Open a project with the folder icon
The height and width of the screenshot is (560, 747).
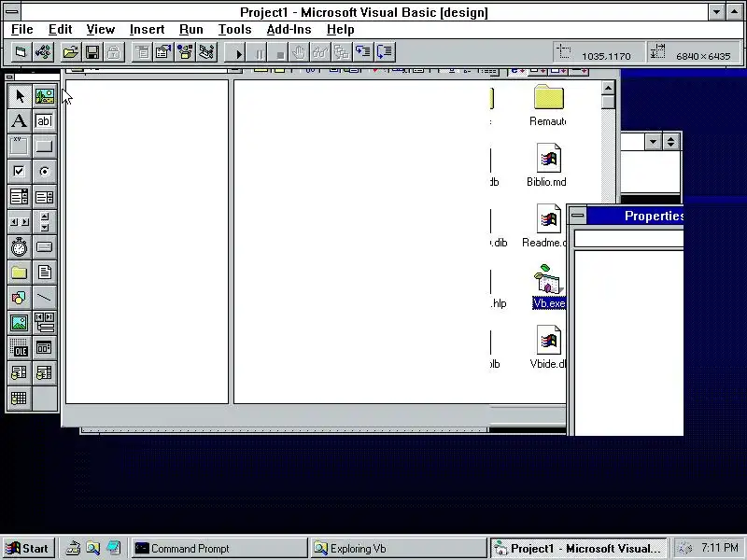(x=71, y=52)
